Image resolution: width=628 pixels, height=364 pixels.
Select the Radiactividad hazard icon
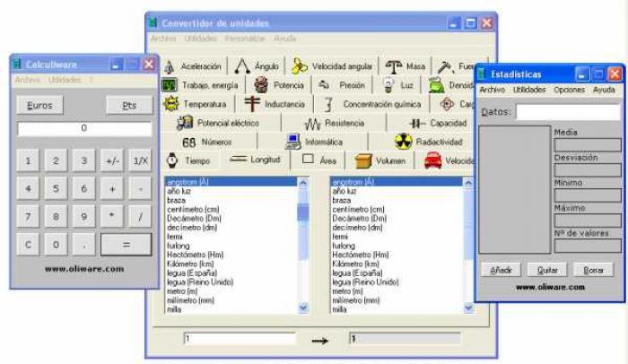(404, 142)
